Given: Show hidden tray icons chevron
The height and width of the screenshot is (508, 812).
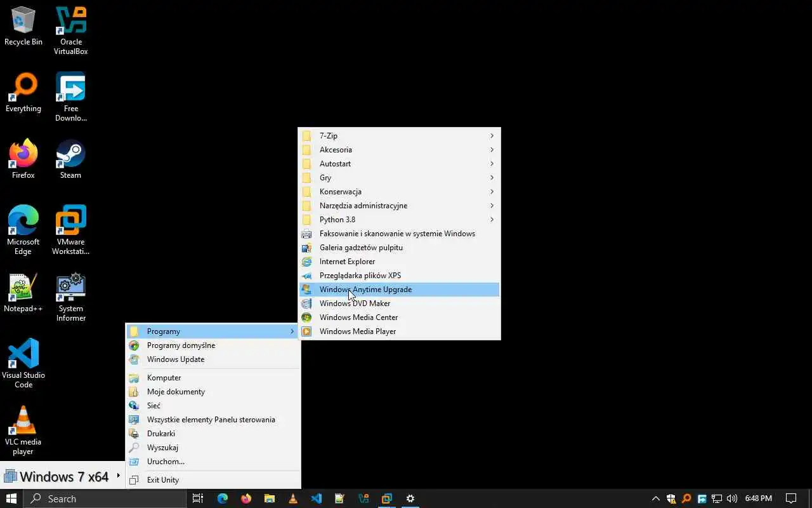Looking at the screenshot, I should coord(656,498).
